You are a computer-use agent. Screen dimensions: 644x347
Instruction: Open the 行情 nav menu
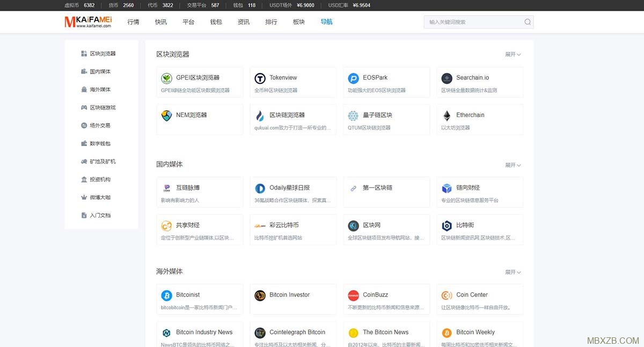133,22
